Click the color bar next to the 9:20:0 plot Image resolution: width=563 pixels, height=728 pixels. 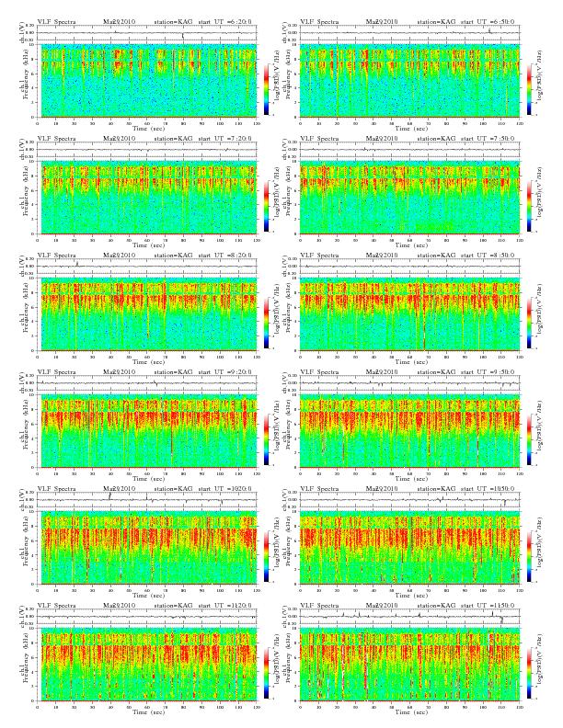coord(266,439)
